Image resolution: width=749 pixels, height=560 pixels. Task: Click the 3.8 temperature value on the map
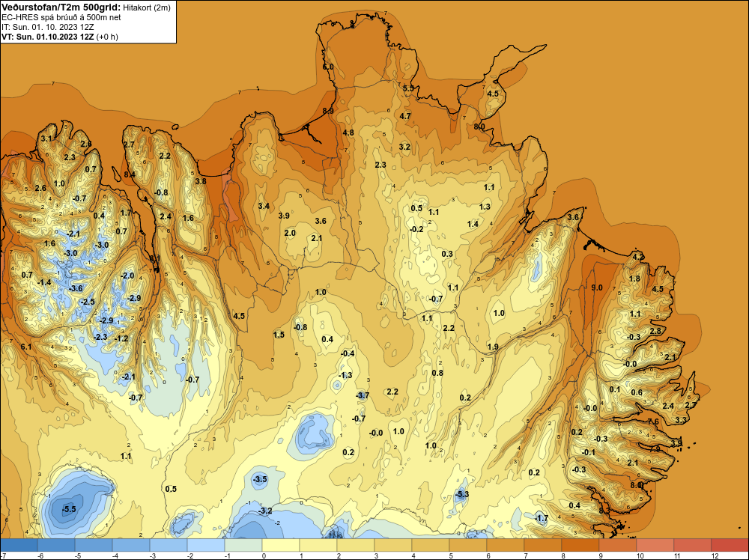(201, 181)
